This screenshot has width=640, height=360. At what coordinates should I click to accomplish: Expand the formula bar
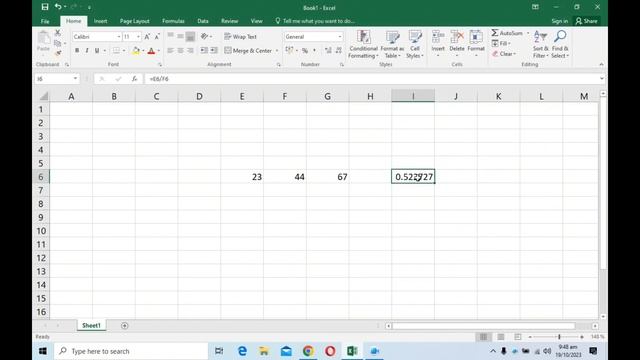tap(602, 79)
